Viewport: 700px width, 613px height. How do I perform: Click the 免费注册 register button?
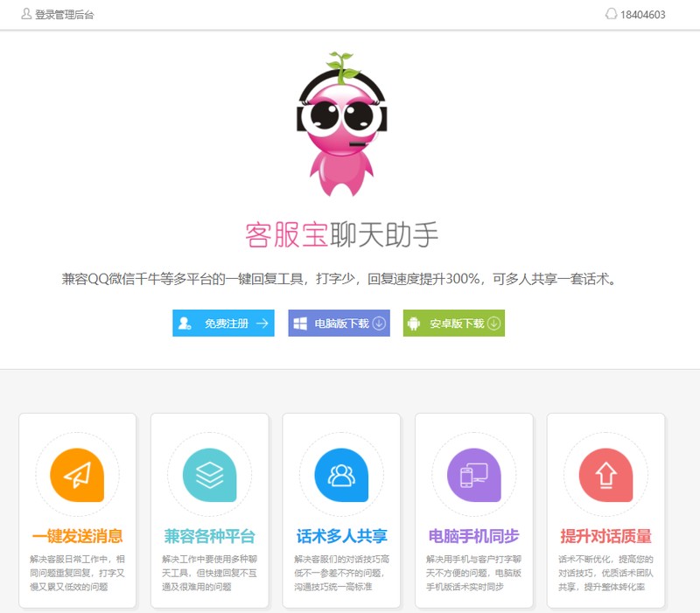click(x=223, y=323)
